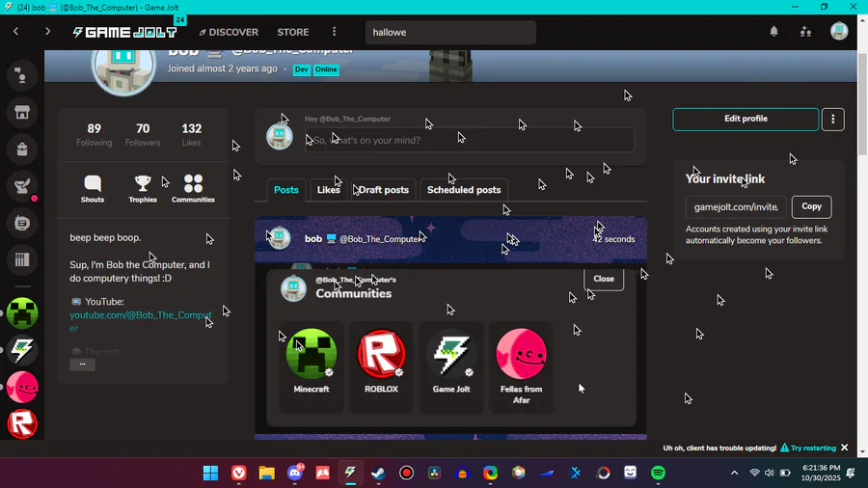This screenshot has height=488, width=868.
Task: Open the Minecraft community in the left sidebar
Action: click(22, 313)
